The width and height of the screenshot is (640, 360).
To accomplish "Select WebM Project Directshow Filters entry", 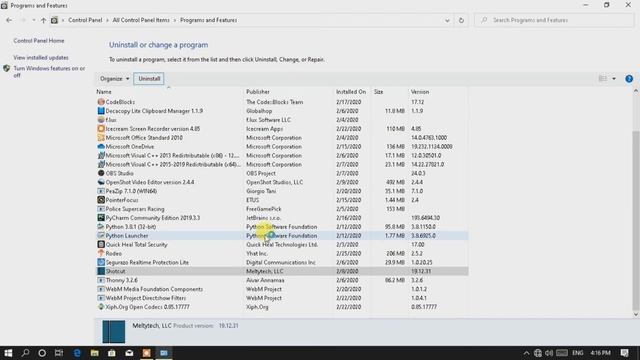I will pos(282,298).
